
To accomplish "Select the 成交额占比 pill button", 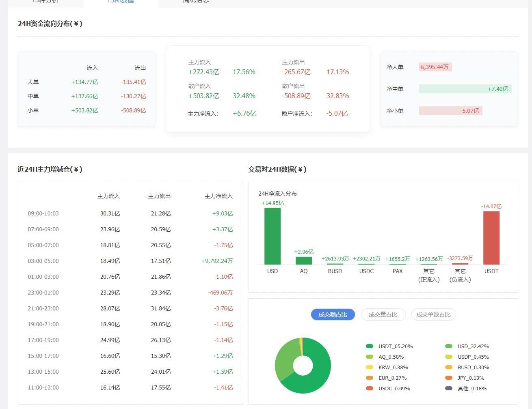I will (x=333, y=314).
